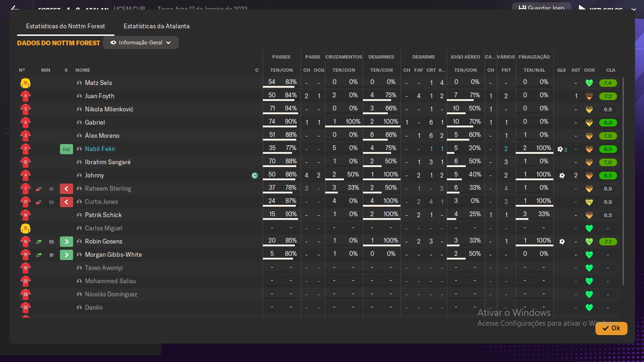Click the goal ball icon in Fekir's row
Screen dimensions: 644x362
(560, 149)
